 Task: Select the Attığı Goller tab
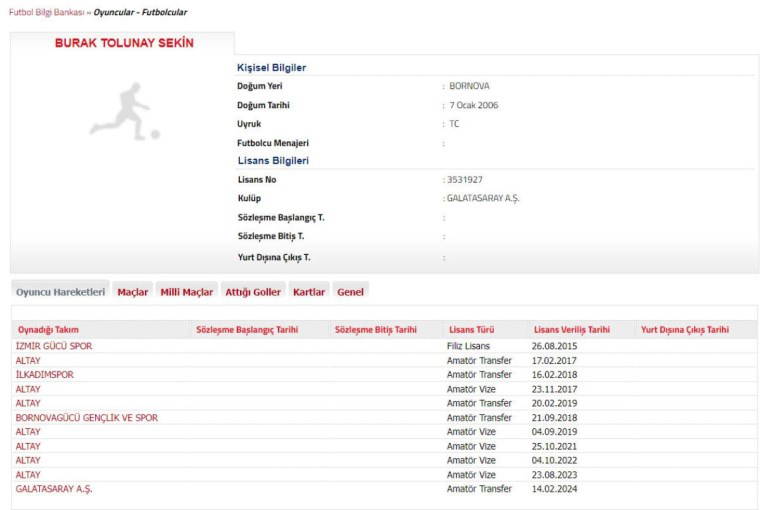[253, 292]
